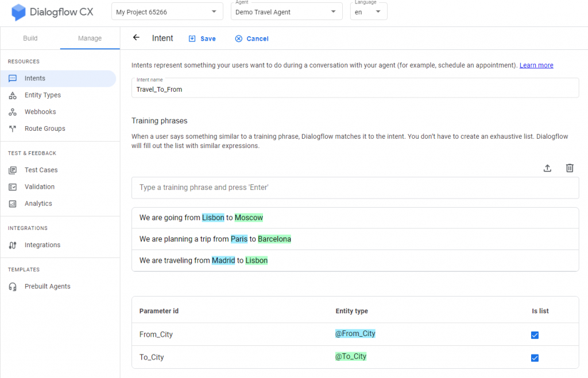
Task: Click the Save disk icon
Action: pyautogui.click(x=192, y=38)
